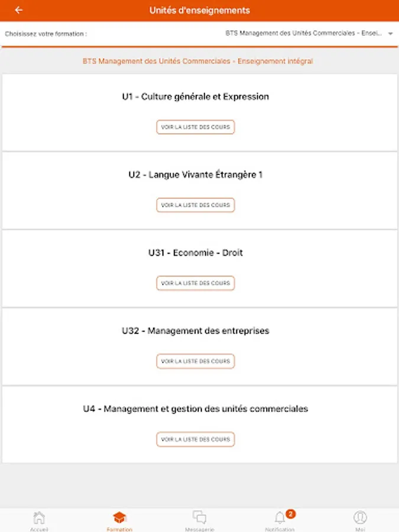Open the BTS Management formation selector
Viewport: 399px width, 532px height.
pos(304,34)
